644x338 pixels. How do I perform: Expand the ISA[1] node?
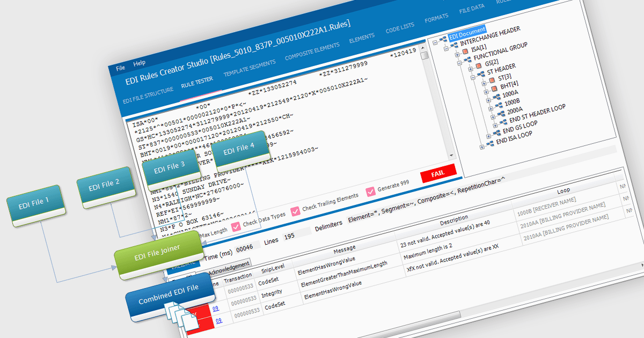click(457, 54)
